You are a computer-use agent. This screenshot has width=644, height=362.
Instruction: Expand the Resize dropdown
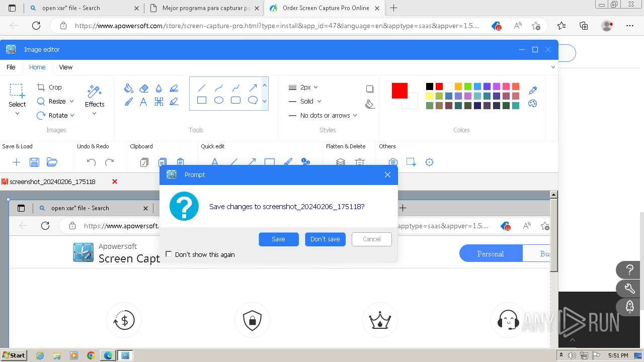click(x=71, y=101)
